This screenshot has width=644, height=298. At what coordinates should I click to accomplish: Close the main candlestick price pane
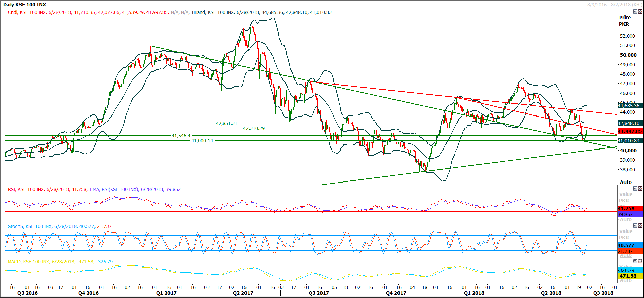pos(640,11)
